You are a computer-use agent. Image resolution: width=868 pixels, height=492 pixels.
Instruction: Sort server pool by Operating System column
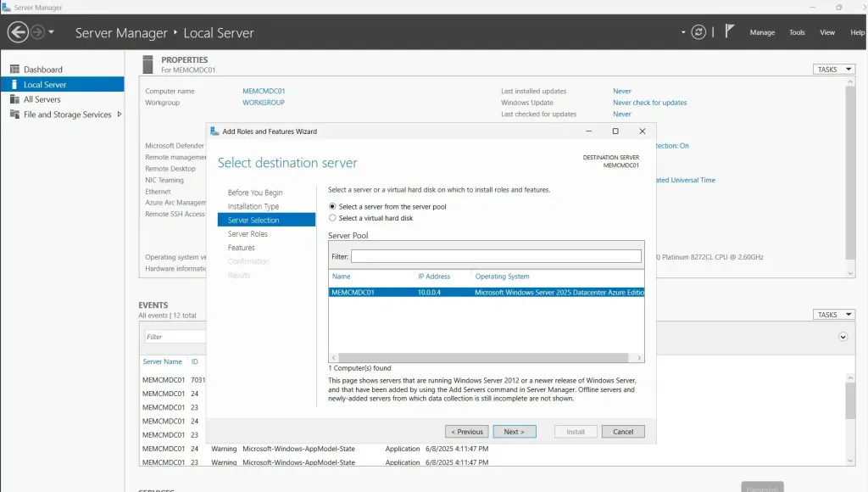click(502, 276)
